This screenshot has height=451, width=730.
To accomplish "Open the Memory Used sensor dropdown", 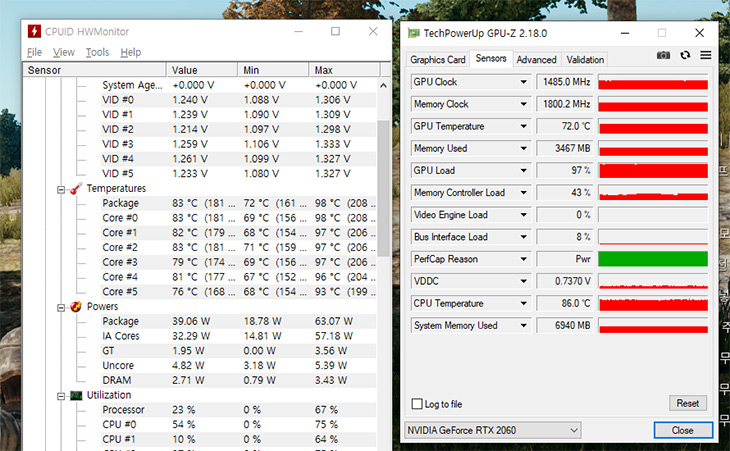I will coord(523,148).
